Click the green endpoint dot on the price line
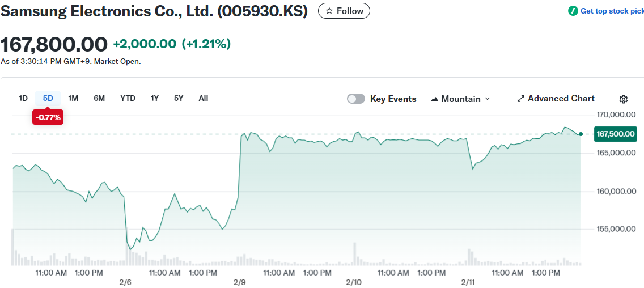The width and height of the screenshot is (644, 288). pos(581,134)
